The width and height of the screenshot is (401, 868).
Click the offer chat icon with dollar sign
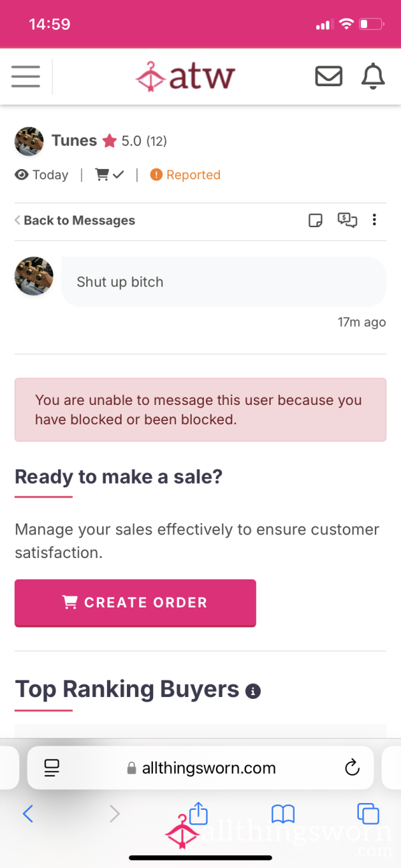(x=348, y=220)
